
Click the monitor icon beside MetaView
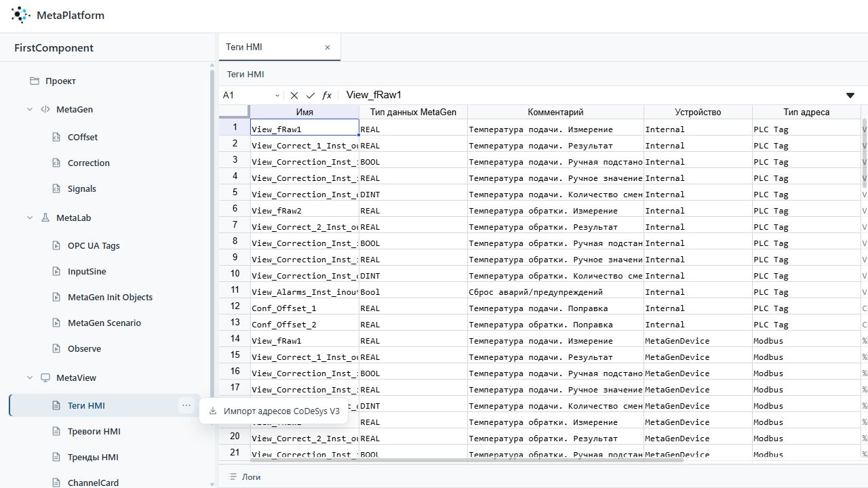click(x=45, y=378)
